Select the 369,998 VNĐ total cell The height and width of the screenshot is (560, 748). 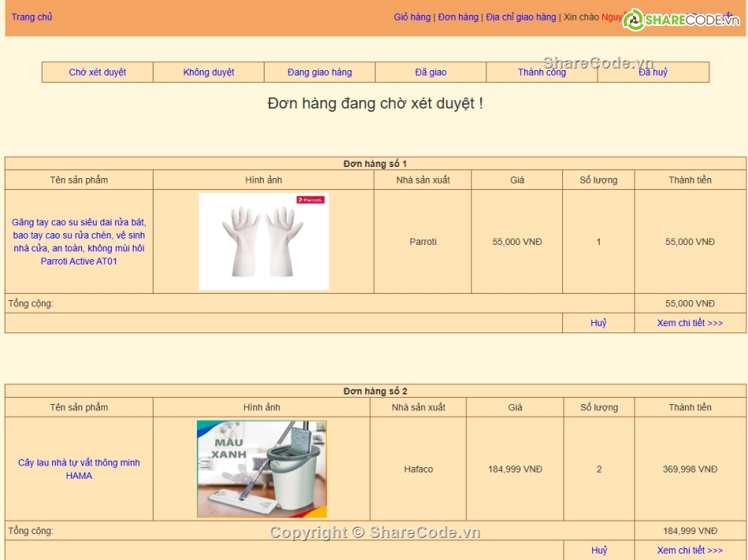point(690,469)
